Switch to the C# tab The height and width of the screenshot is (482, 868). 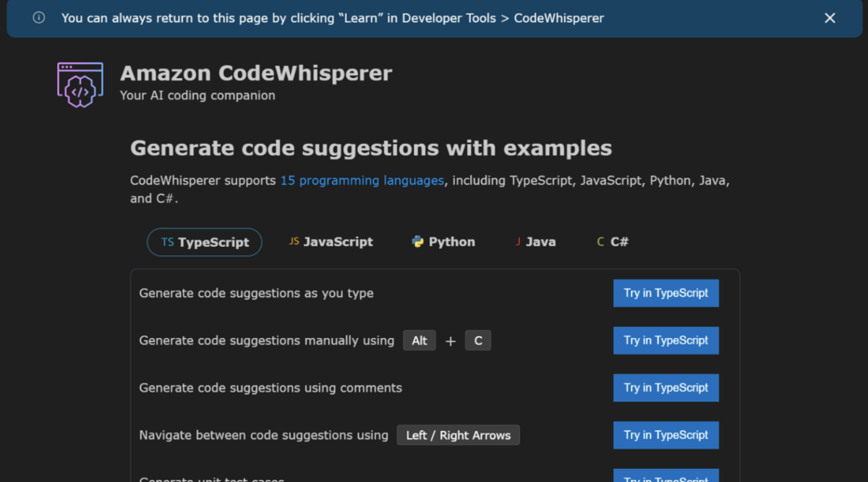pyautogui.click(x=613, y=242)
